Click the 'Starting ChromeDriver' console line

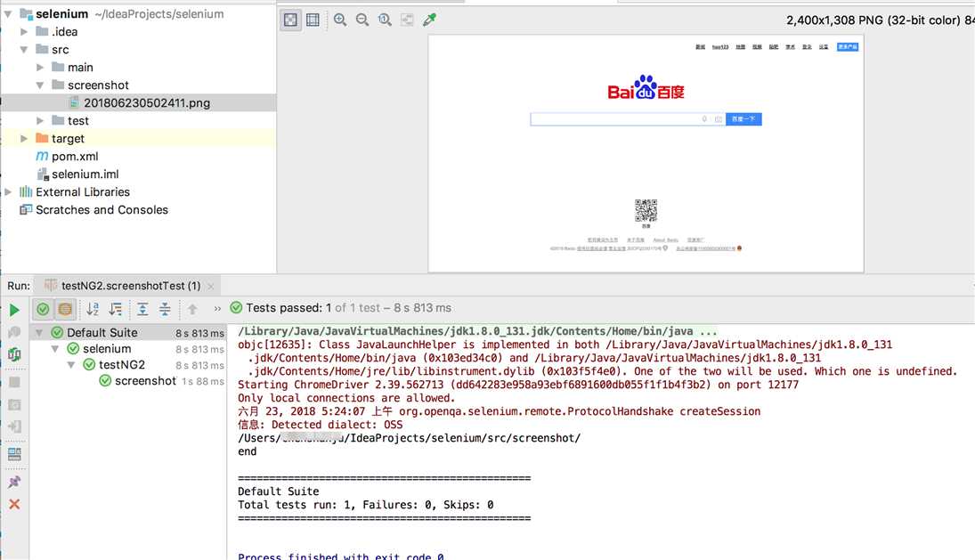pos(518,385)
